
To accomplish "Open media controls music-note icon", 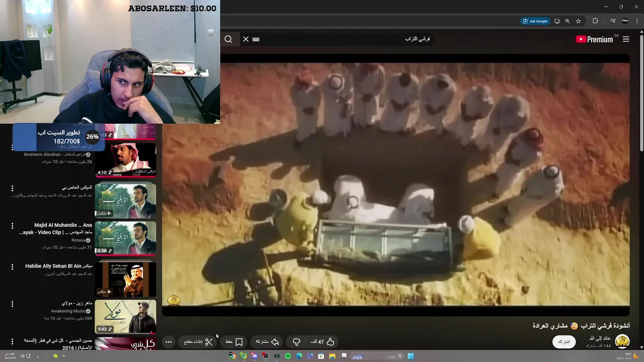I will coord(613,21).
